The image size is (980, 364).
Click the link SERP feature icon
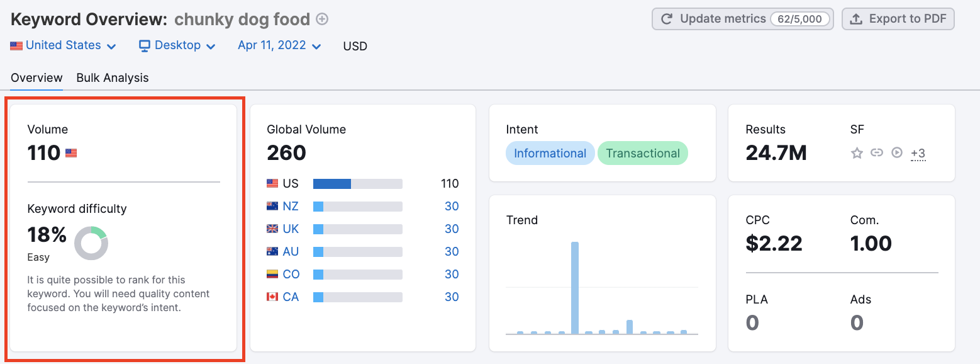tap(877, 153)
